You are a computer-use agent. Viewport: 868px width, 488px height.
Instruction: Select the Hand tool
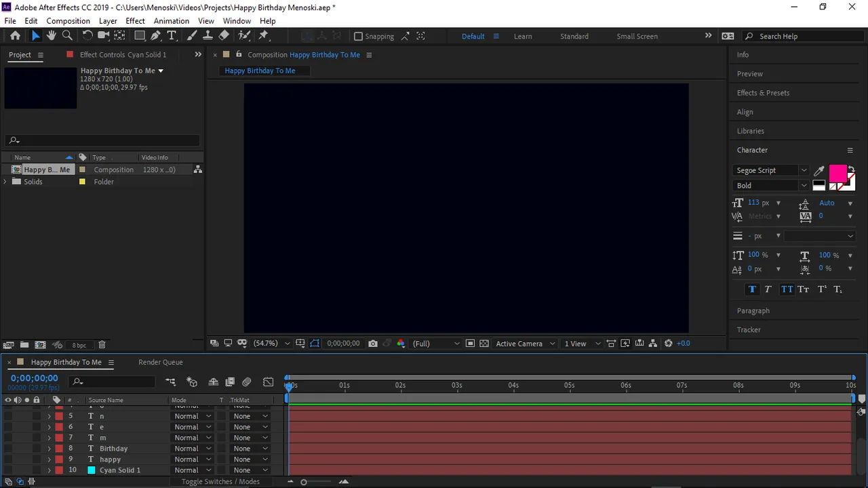pos(51,36)
